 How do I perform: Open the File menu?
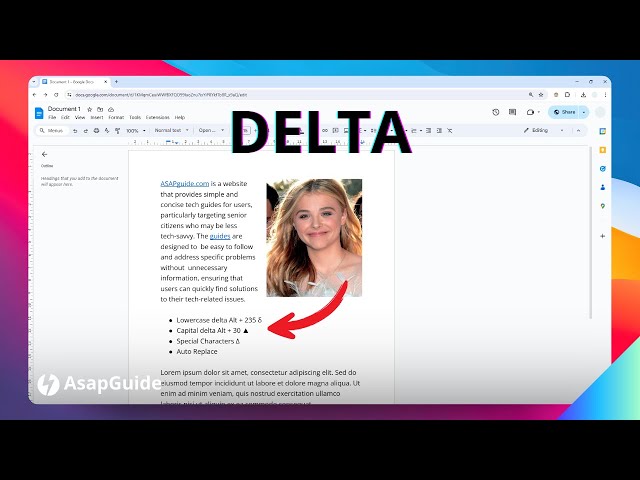click(52, 118)
